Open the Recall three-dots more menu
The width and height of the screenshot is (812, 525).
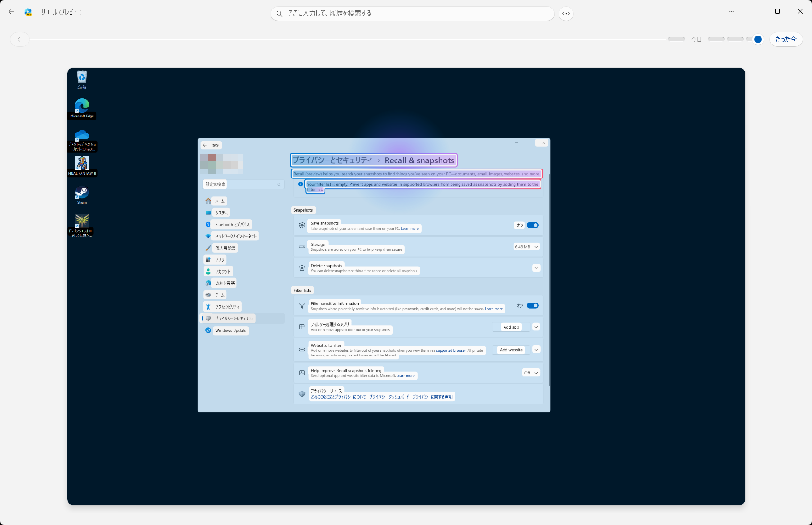pos(731,11)
